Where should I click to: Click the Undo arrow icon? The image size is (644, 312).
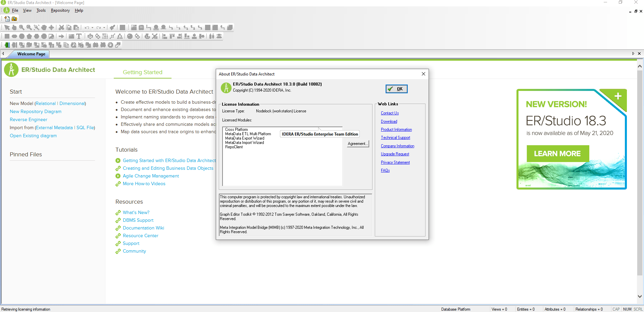[87, 28]
